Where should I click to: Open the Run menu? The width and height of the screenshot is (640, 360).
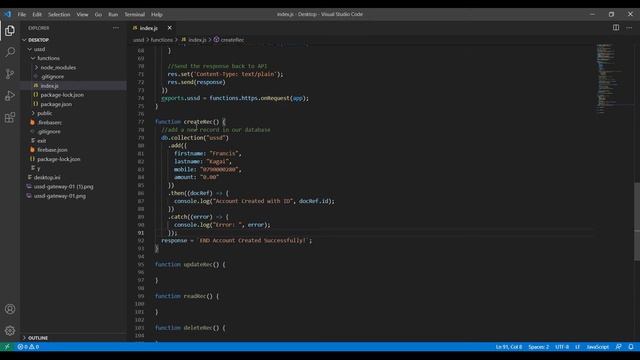113,14
